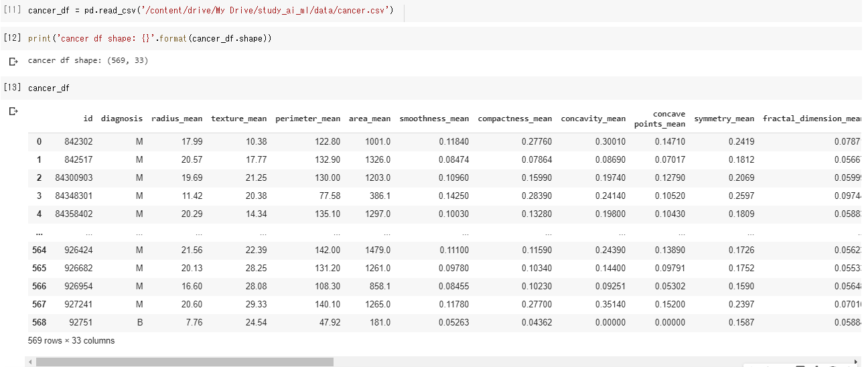The image size is (868, 367).
Task: Click the id value 84348301
Action: [x=74, y=196]
